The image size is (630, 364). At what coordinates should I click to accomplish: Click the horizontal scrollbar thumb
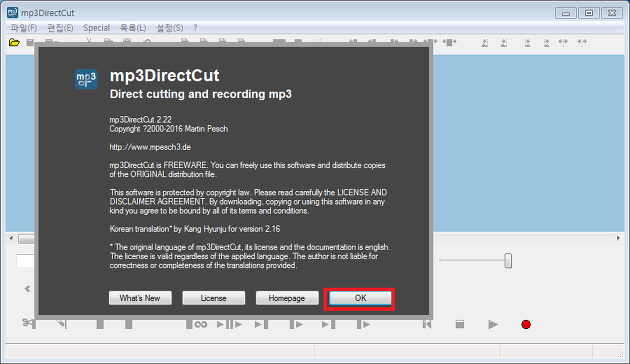point(27,239)
